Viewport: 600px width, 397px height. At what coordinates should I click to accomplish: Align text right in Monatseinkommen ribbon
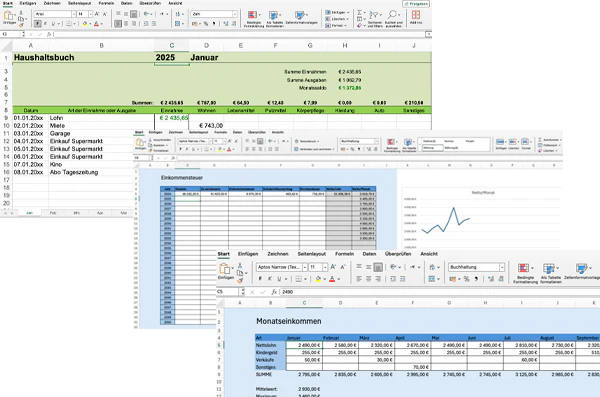[x=378, y=279]
